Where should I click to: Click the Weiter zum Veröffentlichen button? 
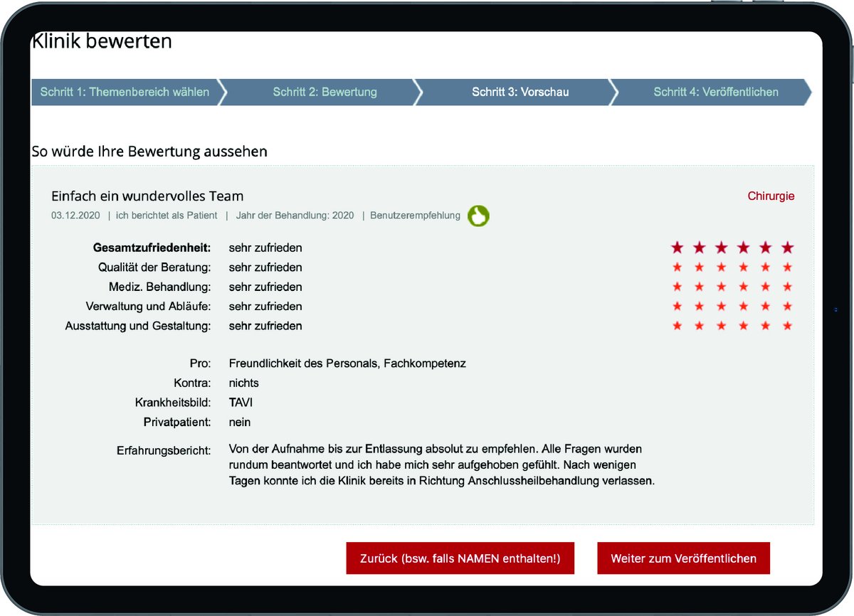pyautogui.click(x=683, y=558)
